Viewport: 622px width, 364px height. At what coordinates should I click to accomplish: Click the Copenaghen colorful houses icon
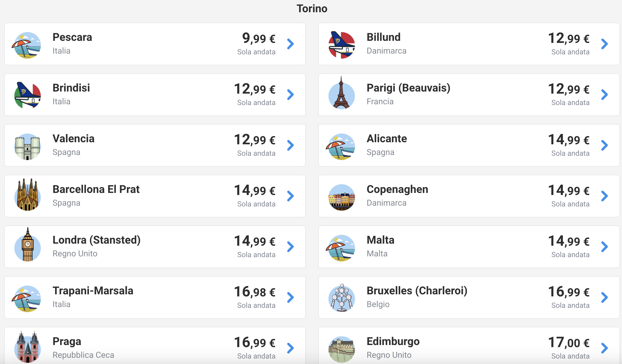(342, 197)
